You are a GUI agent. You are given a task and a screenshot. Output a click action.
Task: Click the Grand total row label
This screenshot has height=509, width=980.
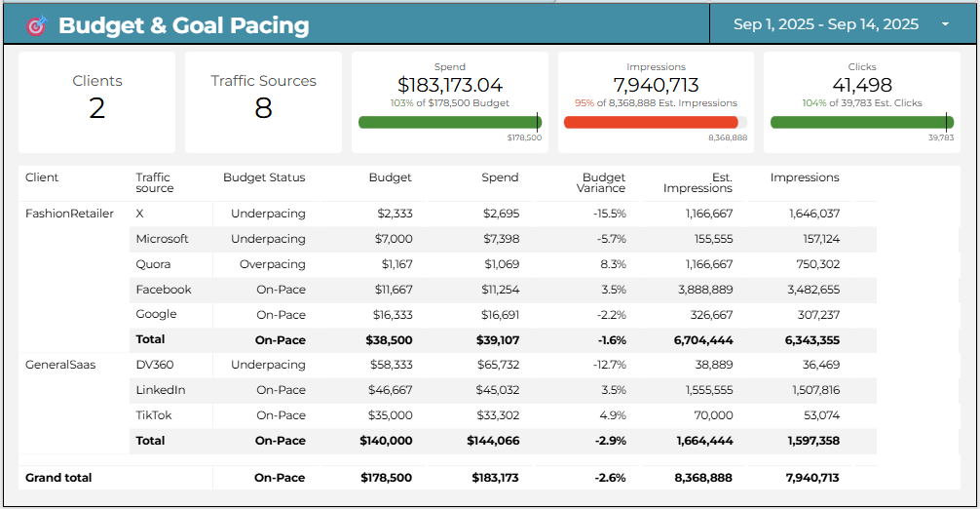(58, 478)
